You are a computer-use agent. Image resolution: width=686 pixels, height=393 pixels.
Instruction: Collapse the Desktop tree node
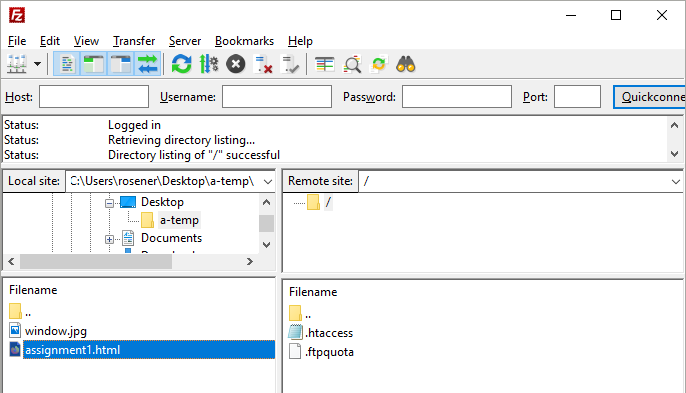[x=109, y=203]
